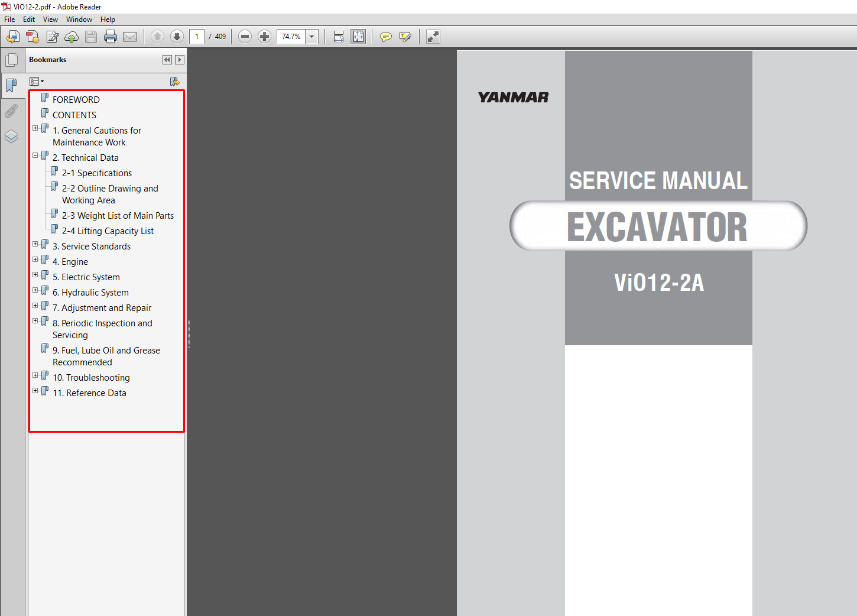
Task: Click the zoom percentage input field
Action: pos(291,37)
